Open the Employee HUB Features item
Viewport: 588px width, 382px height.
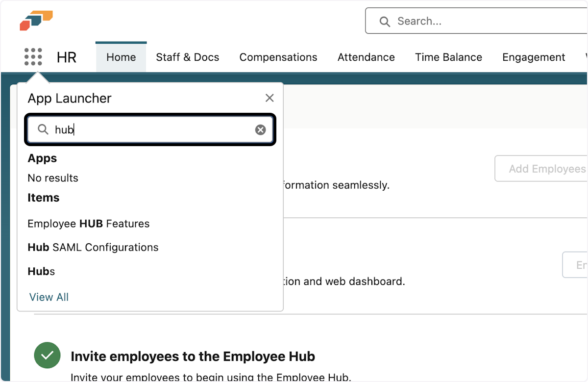(x=89, y=224)
